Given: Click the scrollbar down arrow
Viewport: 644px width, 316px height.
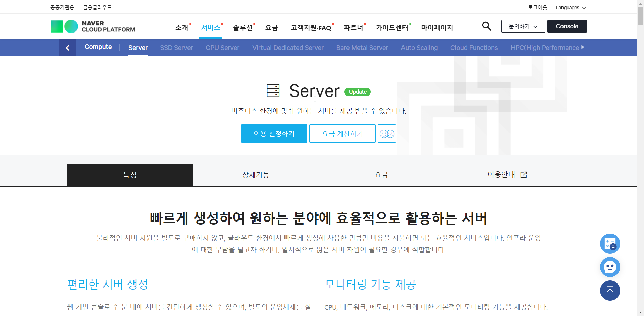Looking at the screenshot, I should (x=640, y=313).
